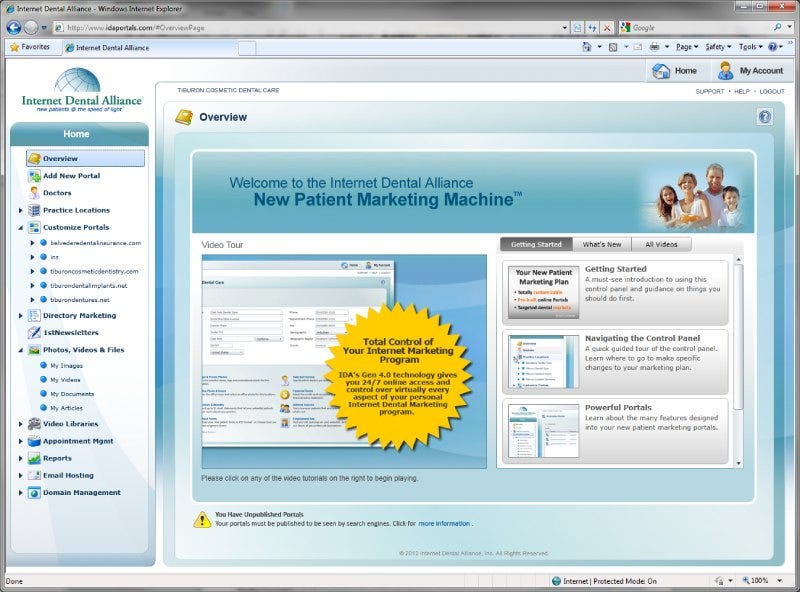Click the Doctors person icon
This screenshot has height=592, width=800.
[34, 193]
